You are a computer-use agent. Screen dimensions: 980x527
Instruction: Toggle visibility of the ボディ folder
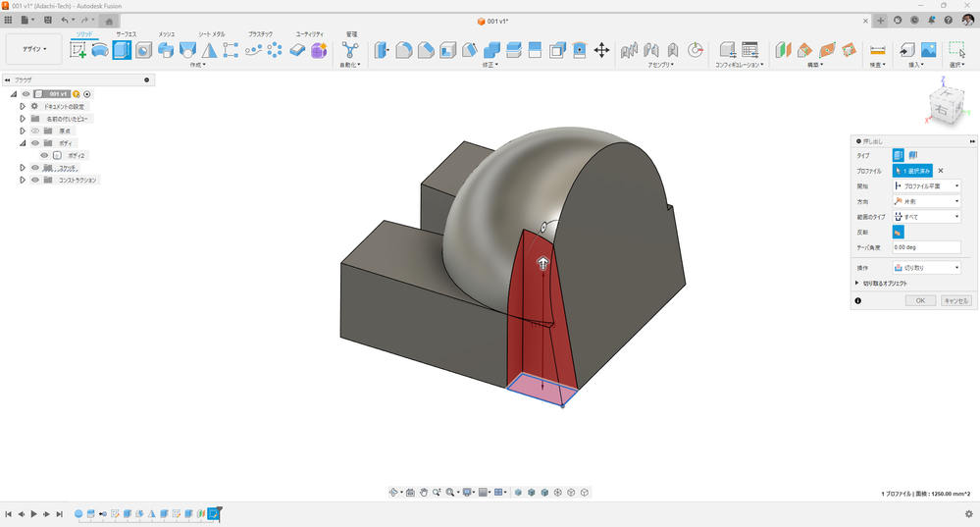point(35,143)
